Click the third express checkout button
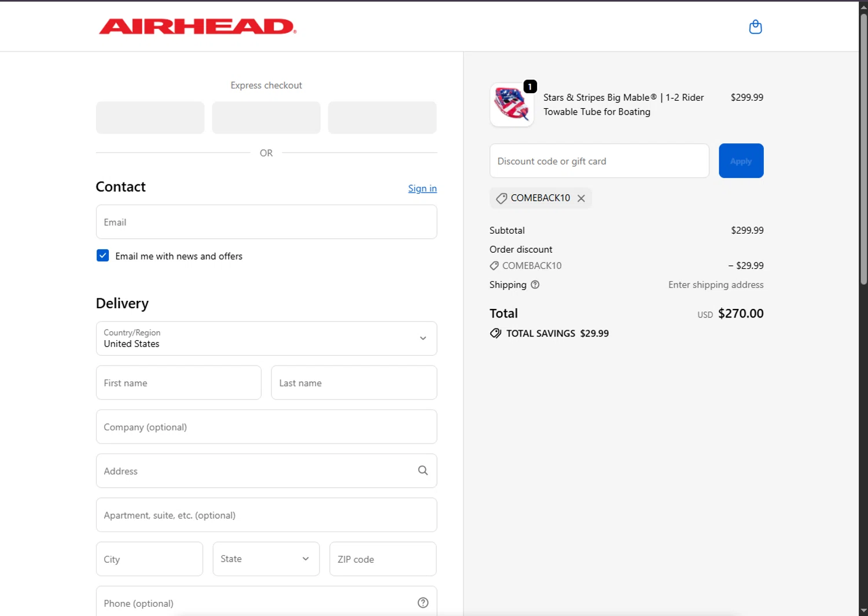 [x=382, y=118]
